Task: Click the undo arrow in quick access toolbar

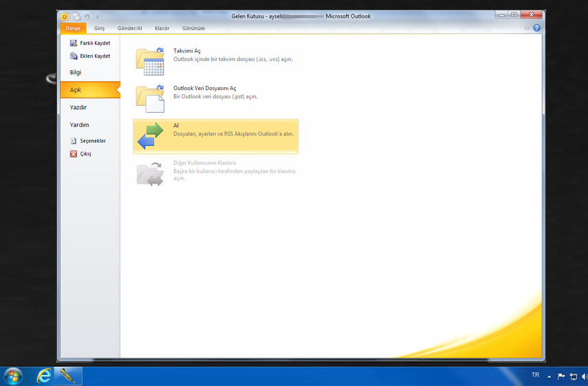Action: pos(87,16)
